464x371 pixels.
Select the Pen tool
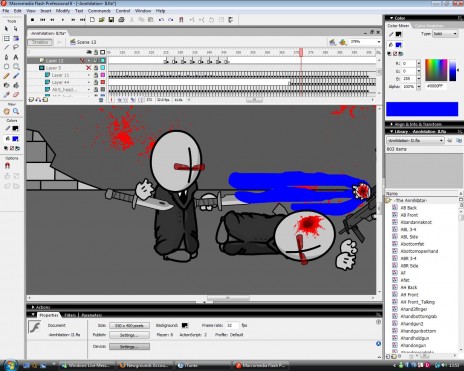[x=6, y=57]
